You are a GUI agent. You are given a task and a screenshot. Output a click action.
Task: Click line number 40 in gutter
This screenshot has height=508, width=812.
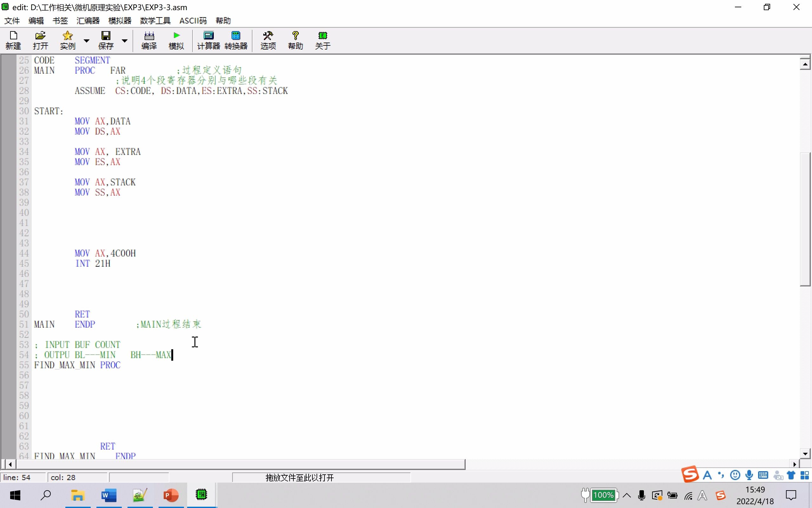[24, 213]
